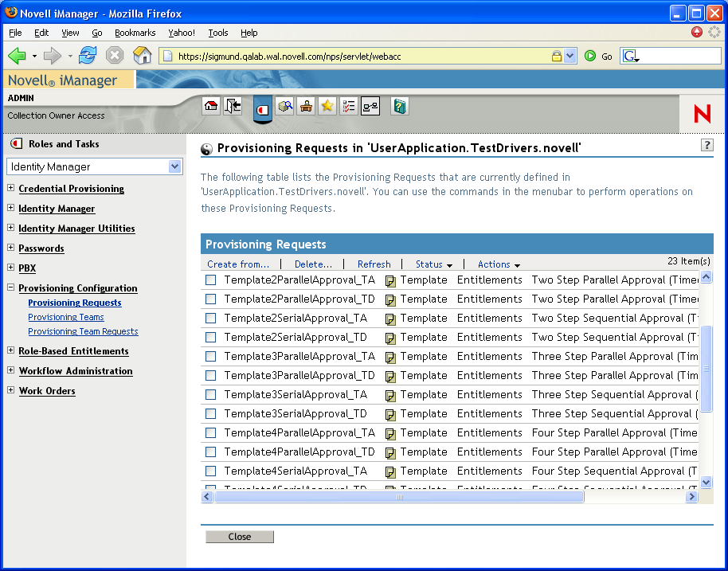
Task: Open Provisioning Teams link
Action: pos(66,317)
